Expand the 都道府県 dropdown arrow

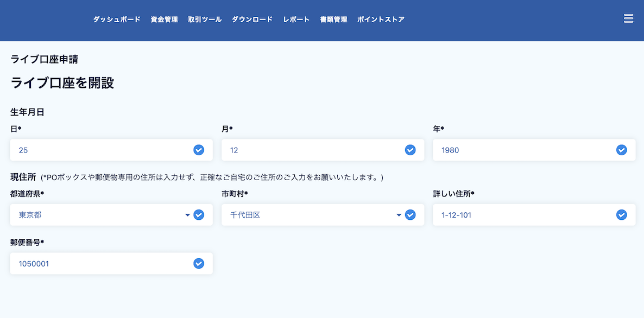click(188, 215)
